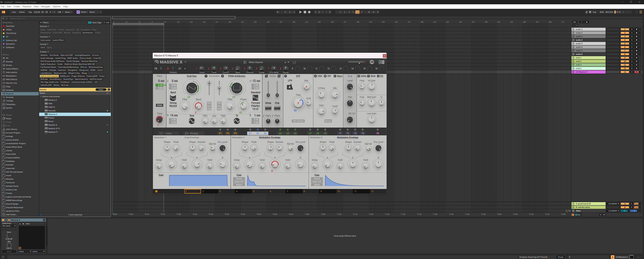Select the Arturia creator tag
The image size is (644, 259).
click(x=95, y=55)
